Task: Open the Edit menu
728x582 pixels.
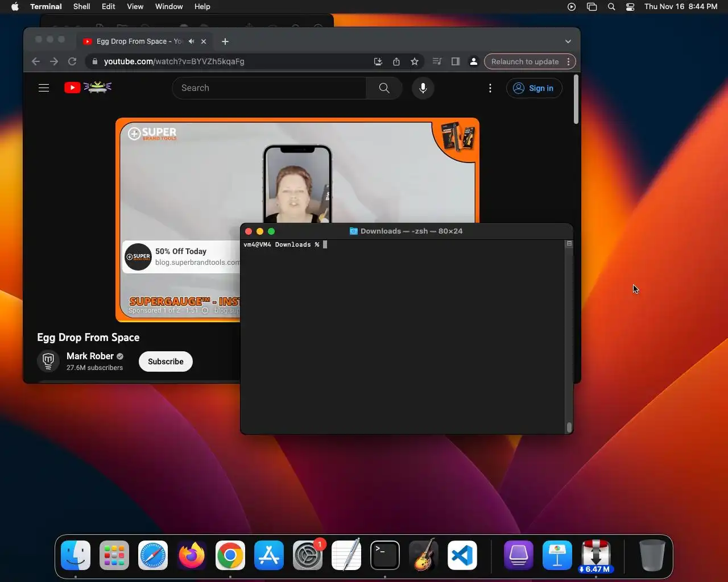Action: (109, 7)
